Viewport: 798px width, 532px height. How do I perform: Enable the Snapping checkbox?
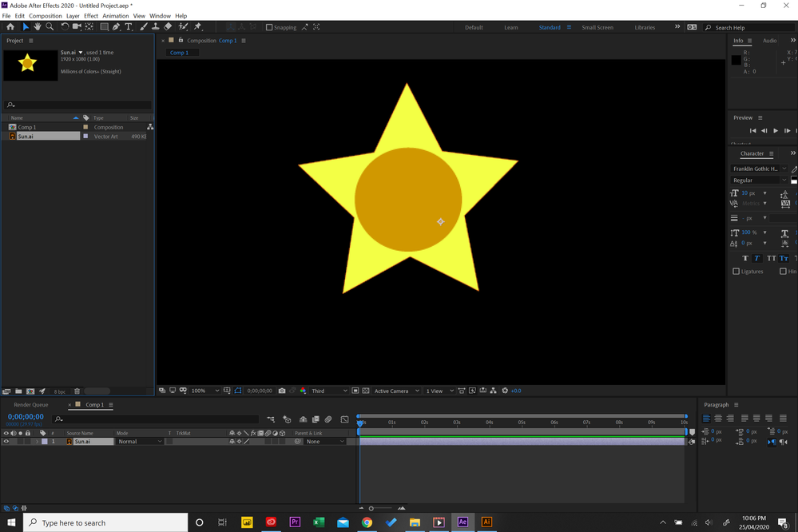[x=270, y=26]
